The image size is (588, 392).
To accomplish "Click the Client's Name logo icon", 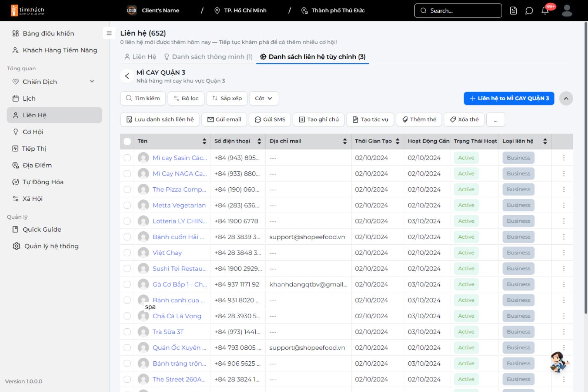I will [132, 10].
